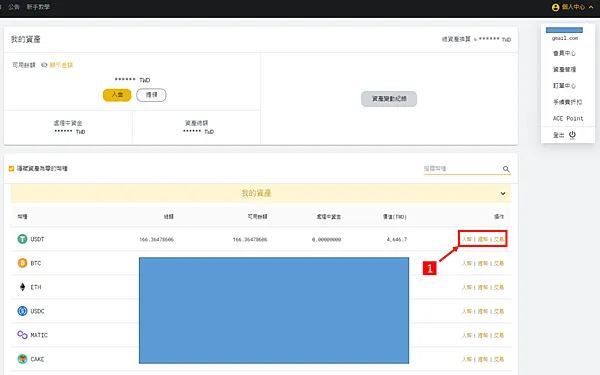Open 訂單中心 in the account menu
600x375 pixels.
564,86
